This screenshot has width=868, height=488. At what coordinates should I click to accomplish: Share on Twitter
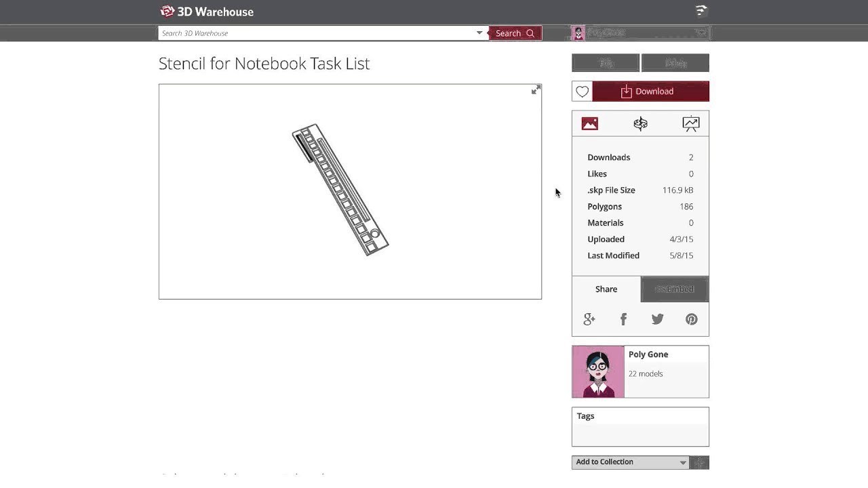pos(657,319)
